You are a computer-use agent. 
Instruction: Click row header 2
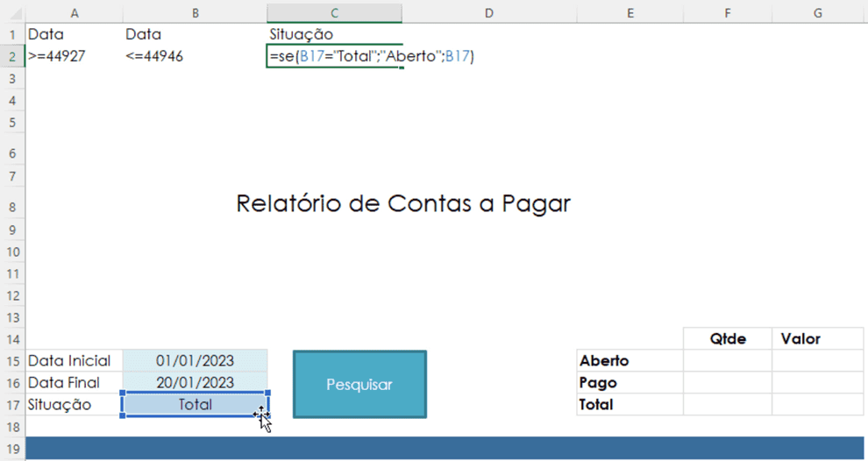point(12,57)
